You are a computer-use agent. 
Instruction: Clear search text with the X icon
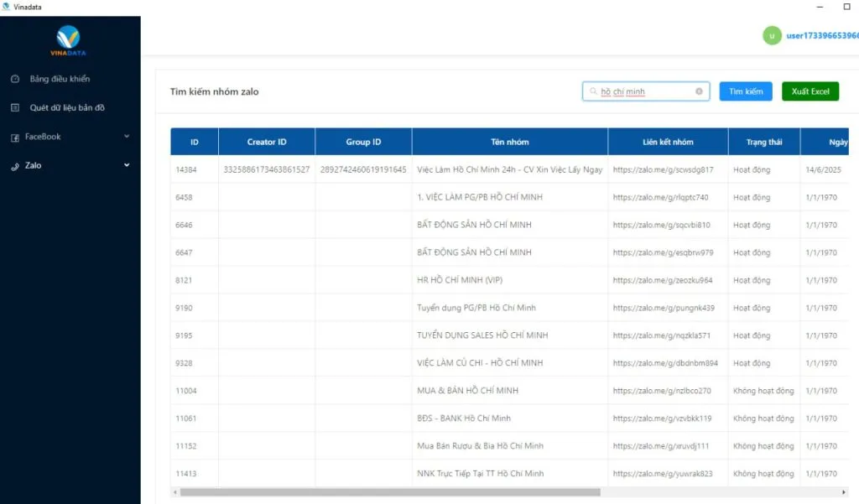pos(699,91)
